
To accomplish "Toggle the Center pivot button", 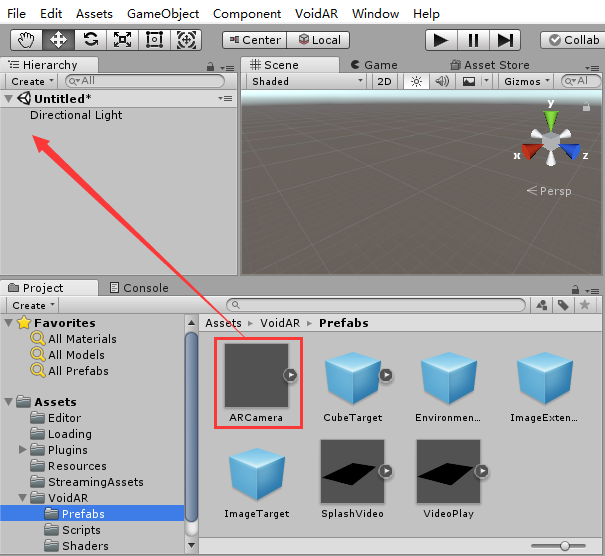I will tap(254, 40).
